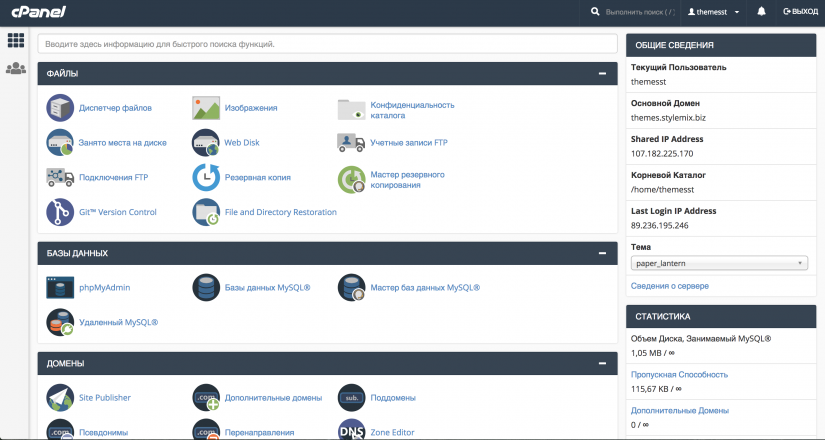
Task: Open the Базы данных MySQL icon
Action: point(206,287)
